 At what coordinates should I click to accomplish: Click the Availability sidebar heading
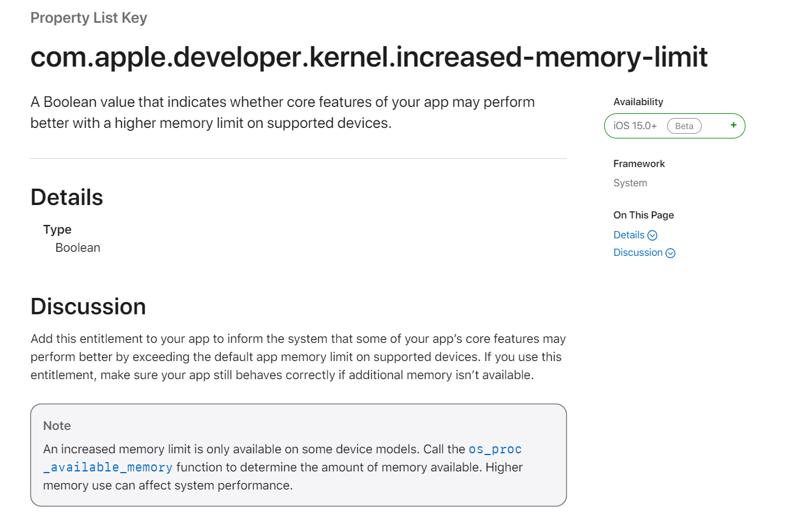click(x=638, y=102)
